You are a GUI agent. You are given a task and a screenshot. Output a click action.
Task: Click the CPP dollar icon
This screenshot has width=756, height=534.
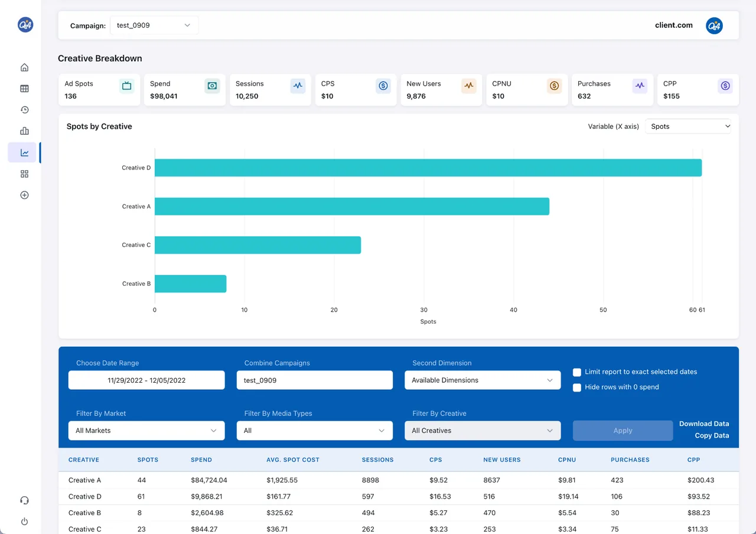point(725,86)
